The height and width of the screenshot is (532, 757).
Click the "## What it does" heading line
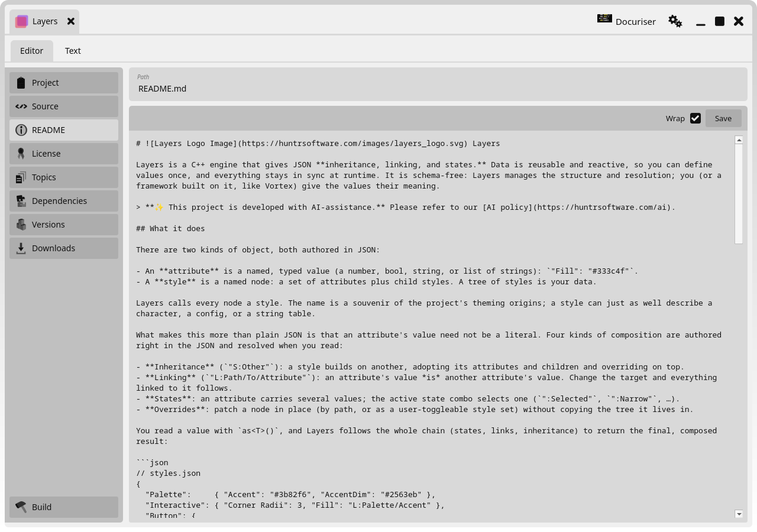(x=170, y=229)
